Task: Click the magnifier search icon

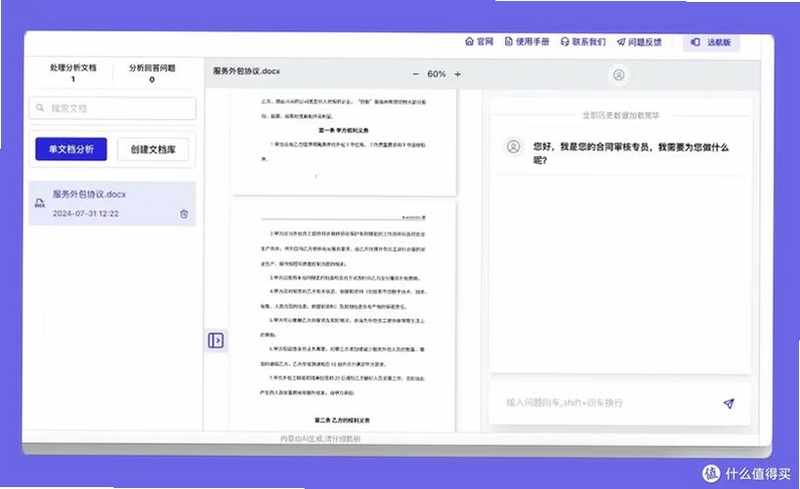Action: coord(40,108)
